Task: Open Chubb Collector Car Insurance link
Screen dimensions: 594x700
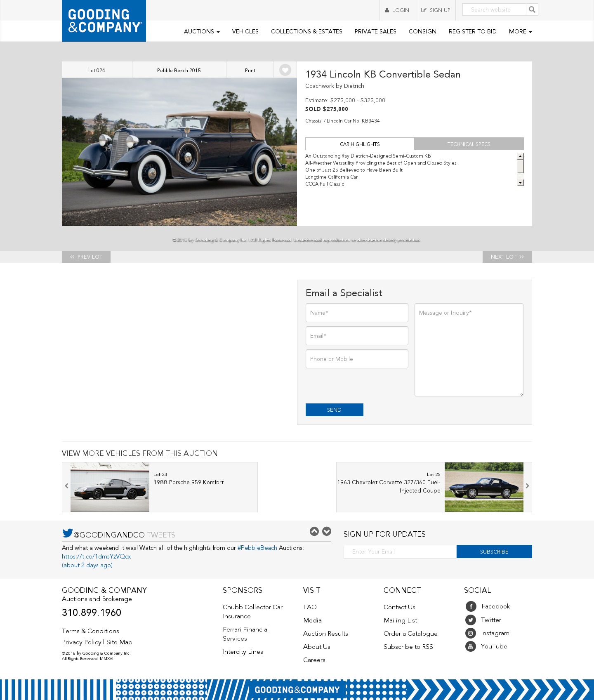Action: click(253, 612)
